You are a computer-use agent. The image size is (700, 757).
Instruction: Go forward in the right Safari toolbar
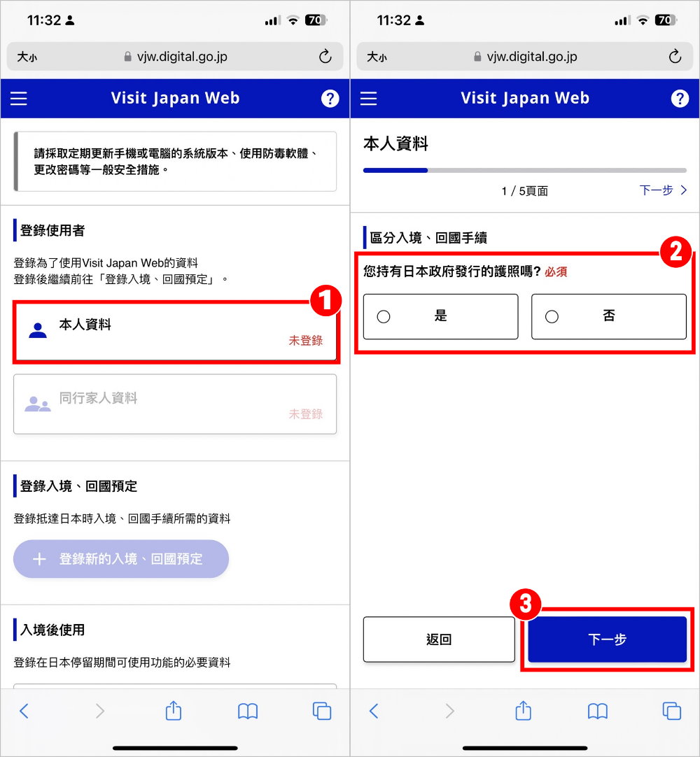pyautogui.click(x=449, y=711)
